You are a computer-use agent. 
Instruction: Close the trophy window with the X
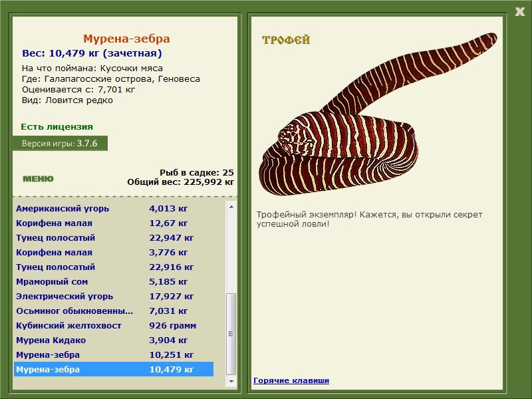(x=519, y=12)
